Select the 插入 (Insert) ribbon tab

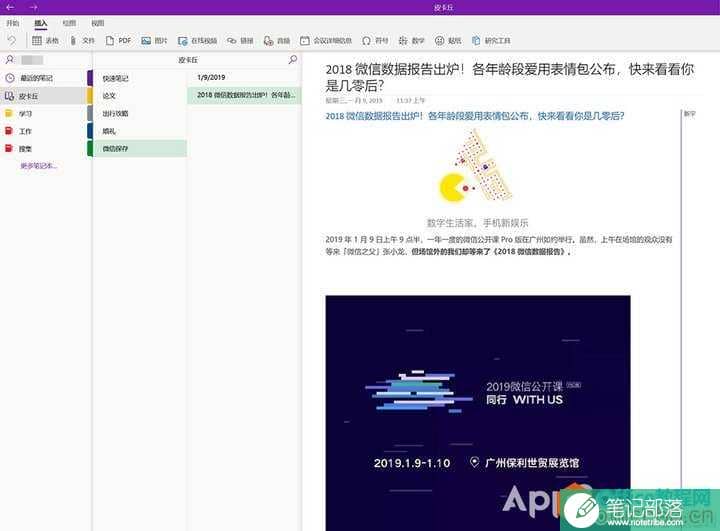tap(41, 23)
